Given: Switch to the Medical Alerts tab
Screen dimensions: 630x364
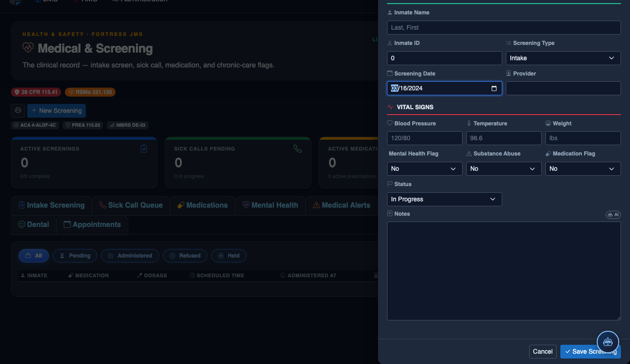Looking at the screenshot, I should (342, 205).
